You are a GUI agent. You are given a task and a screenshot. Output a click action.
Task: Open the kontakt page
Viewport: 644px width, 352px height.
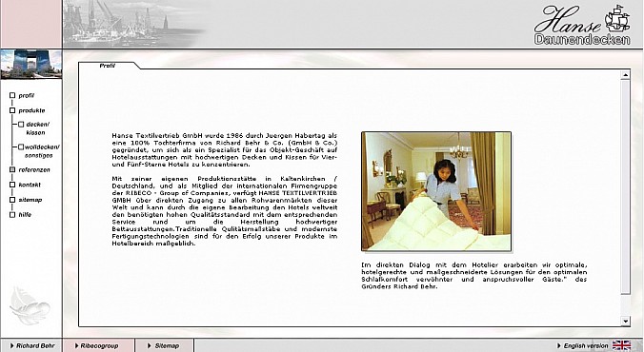tap(30, 185)
